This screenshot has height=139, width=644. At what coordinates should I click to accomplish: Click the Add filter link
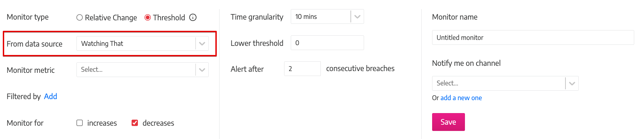tap(51, 96)
